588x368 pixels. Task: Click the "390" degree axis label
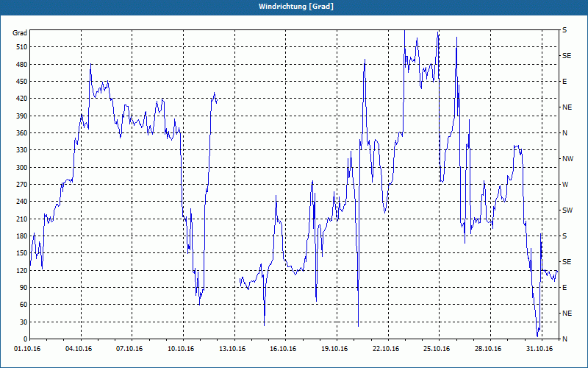pyautogui.click(x=22, y=116)
